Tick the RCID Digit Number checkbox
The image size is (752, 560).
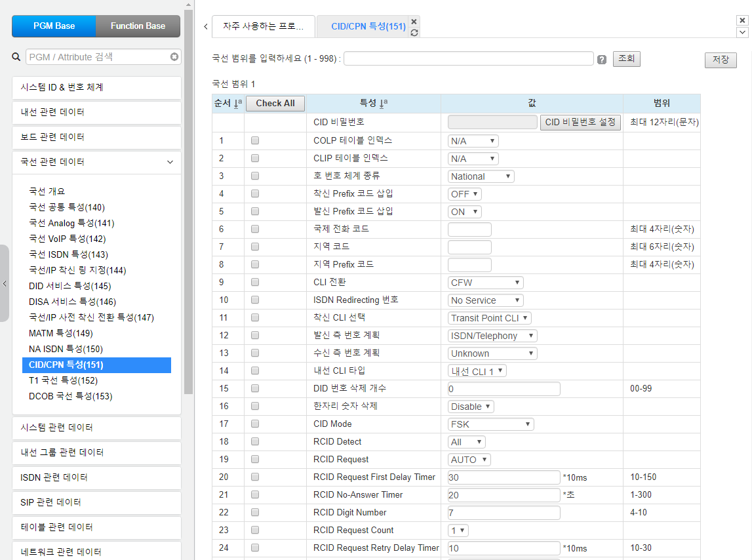(255, 513)
